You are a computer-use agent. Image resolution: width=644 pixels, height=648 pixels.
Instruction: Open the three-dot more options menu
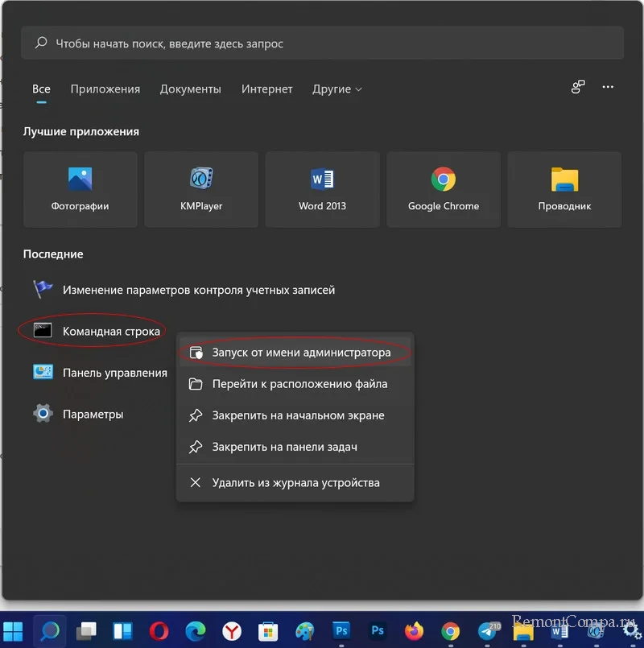pos(608,87)
